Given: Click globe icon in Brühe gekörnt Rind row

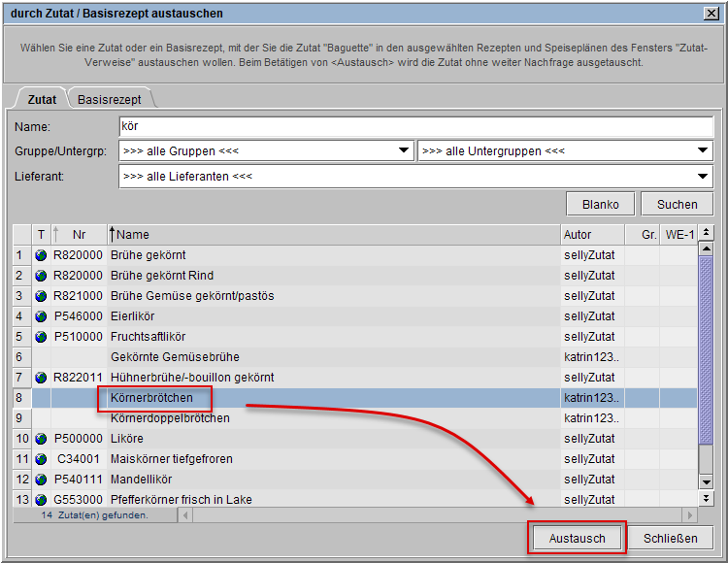Looking at the screenshot, I should (41, 276).
